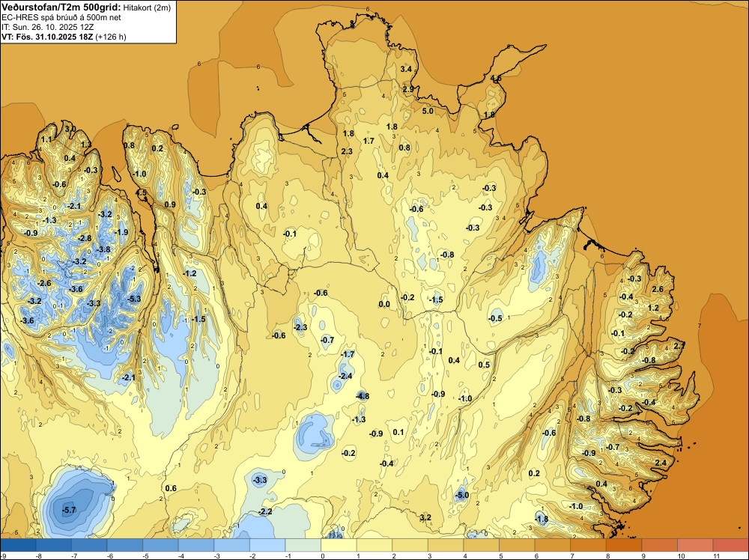Click the 1.1 temperature value
The width and height of the screenshot is (749, 560).
pyautogui.click(x=46, y=139)
